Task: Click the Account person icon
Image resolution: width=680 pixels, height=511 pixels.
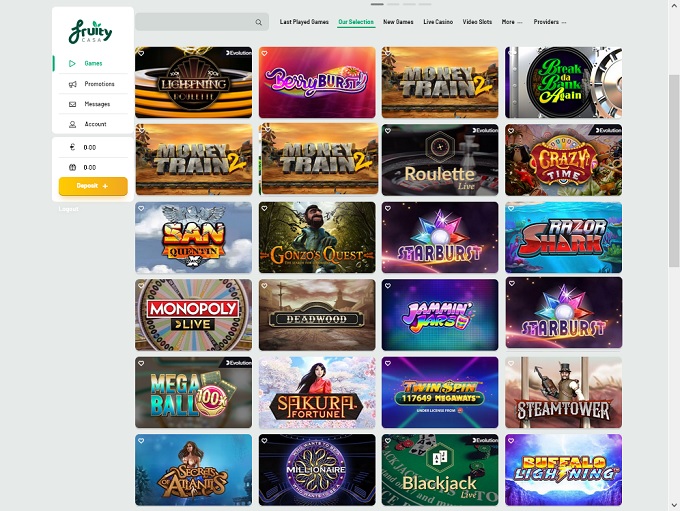Action: (72, 124)
